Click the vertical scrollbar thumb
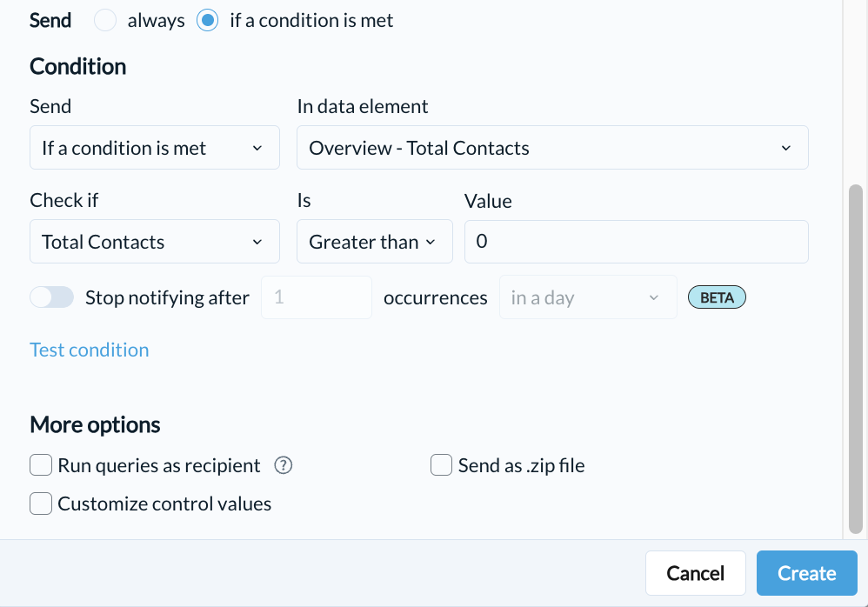 click(856, 359)
